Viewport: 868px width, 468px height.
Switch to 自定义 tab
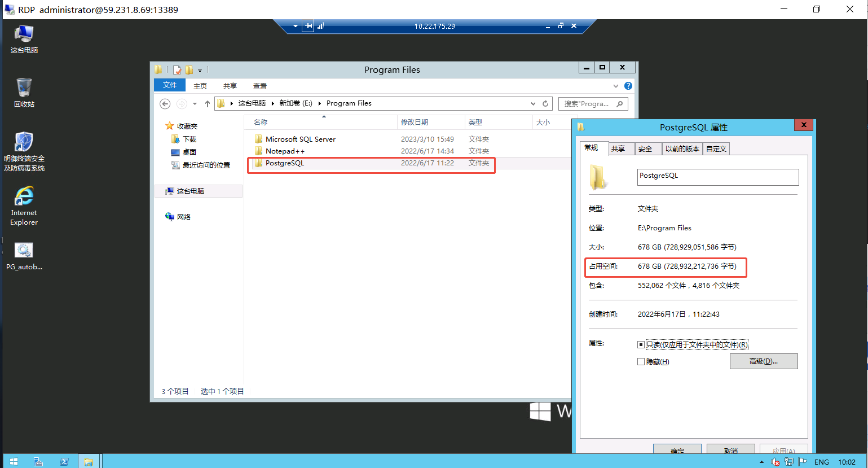tap(716, 148)
